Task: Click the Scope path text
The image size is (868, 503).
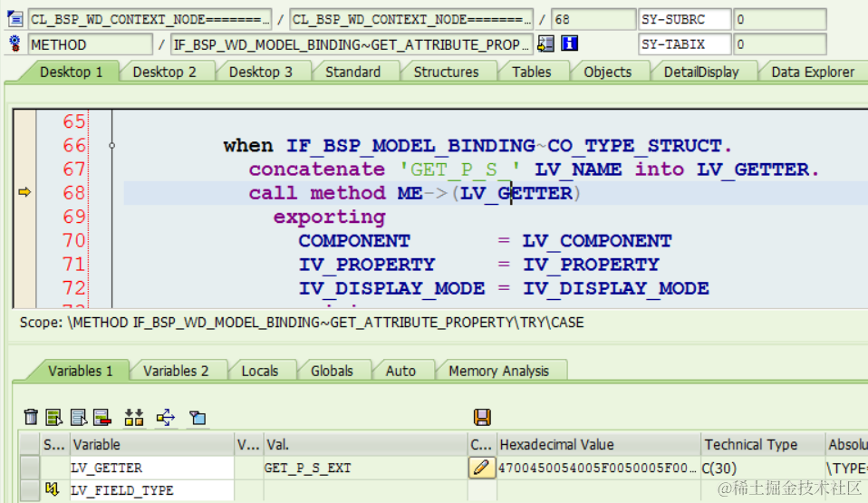Action: (x=302, y=323)
